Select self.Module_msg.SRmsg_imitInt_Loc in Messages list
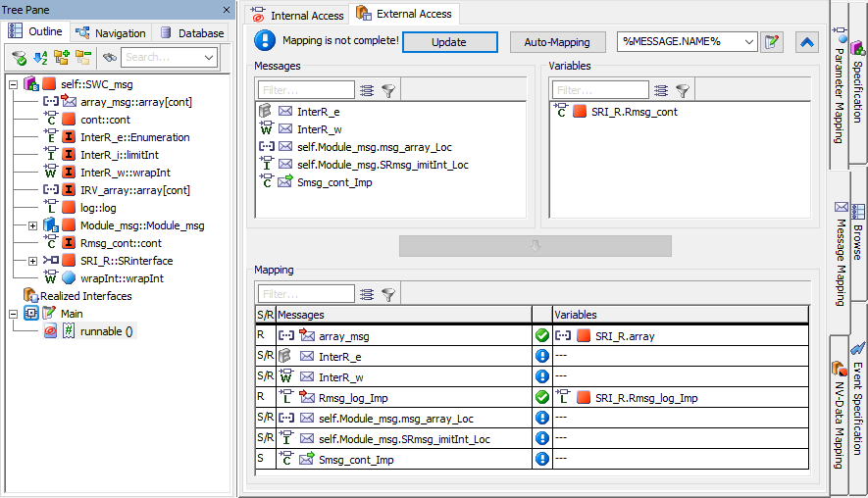 (383, 165)
